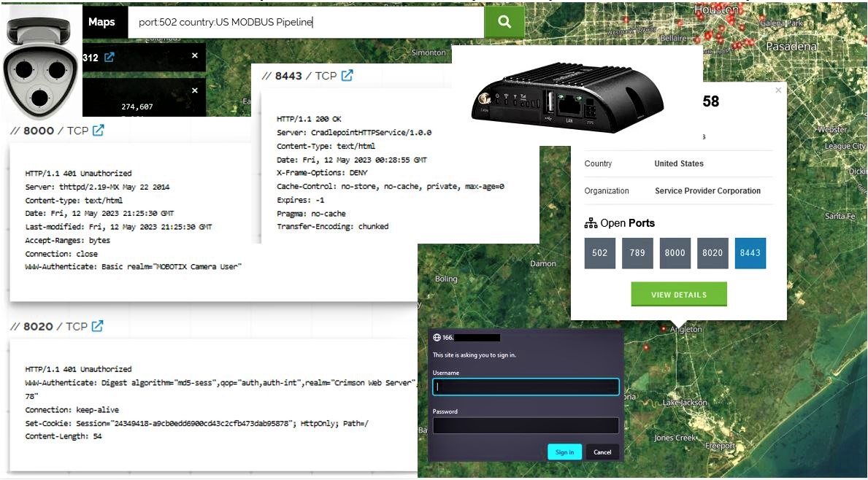
Task: Open external link icon next to 312
Action: (109, 57)
